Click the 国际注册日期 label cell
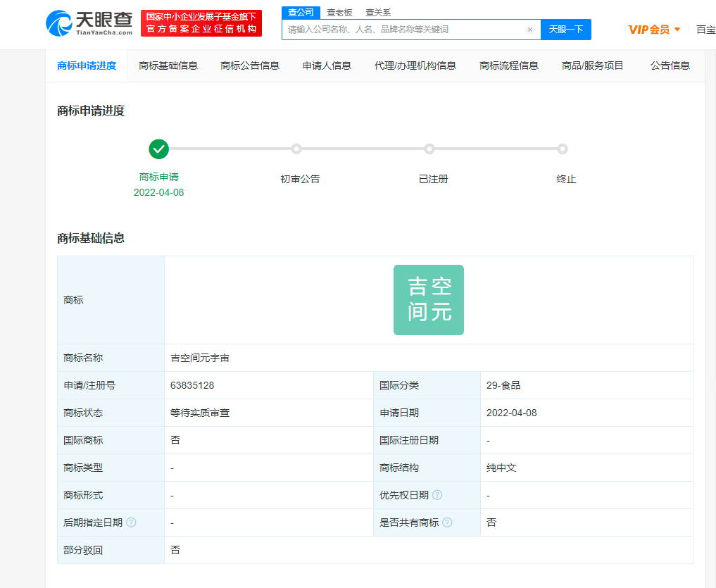Viewport: 716px width, 588px height. [x=427, y=440]
